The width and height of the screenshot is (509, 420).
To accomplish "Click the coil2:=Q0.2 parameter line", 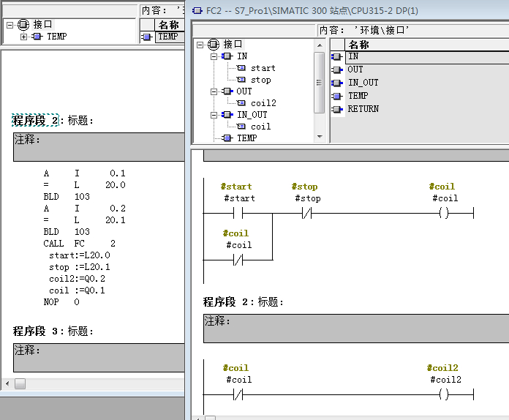I will click(77, 279).
